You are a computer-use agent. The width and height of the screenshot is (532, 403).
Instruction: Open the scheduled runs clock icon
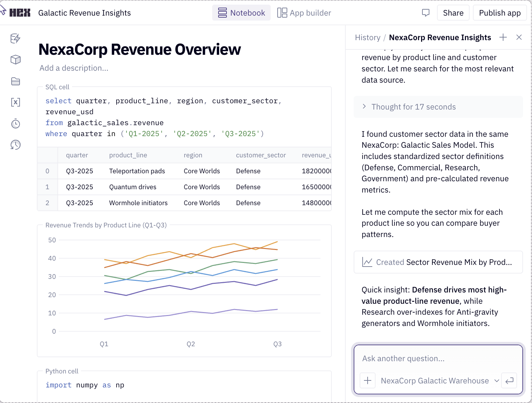(x=16, y=123)
